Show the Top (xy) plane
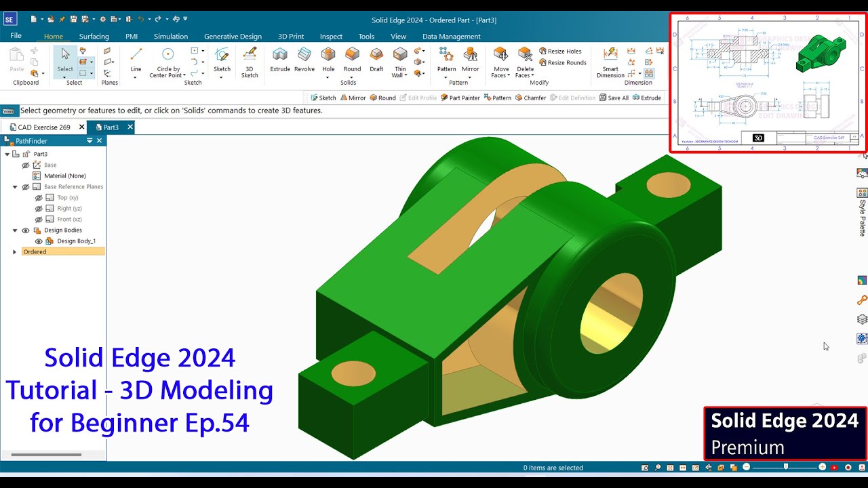 [39, 197]
